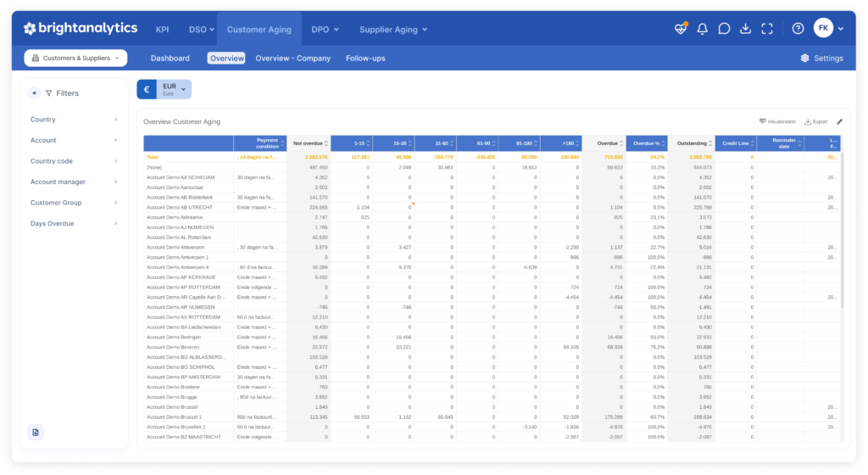The width and height of the screenshot is (868, 475).
Task: Click the brightanalytics logo
Action: tap(81, 28)
